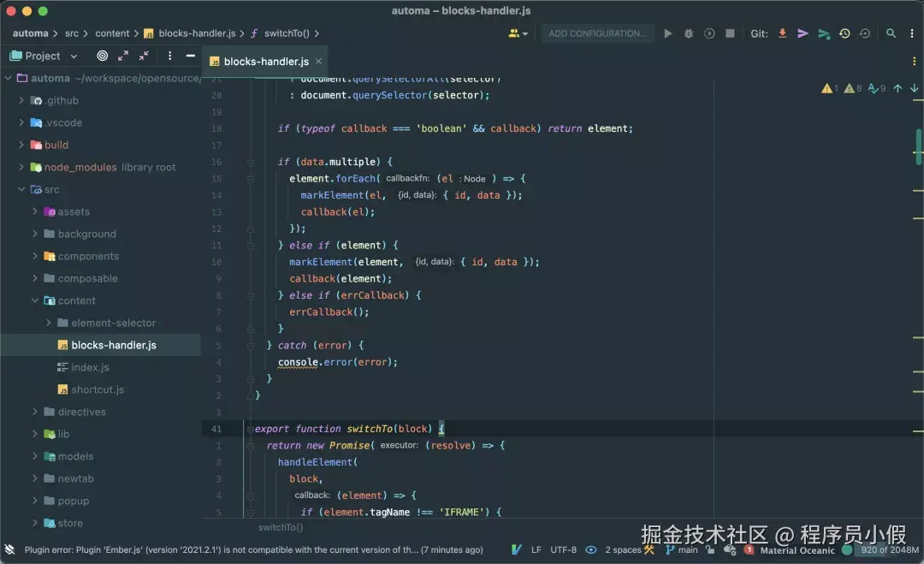Click the content breadcrumb in navigation bar

[112, 33]
